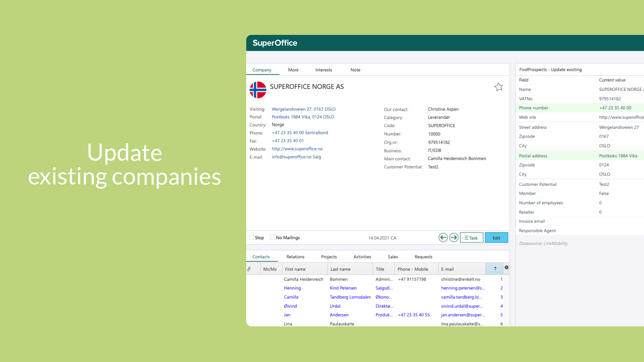
Task: Click VATNo value 979514182
Action: (x=610, y=99)
